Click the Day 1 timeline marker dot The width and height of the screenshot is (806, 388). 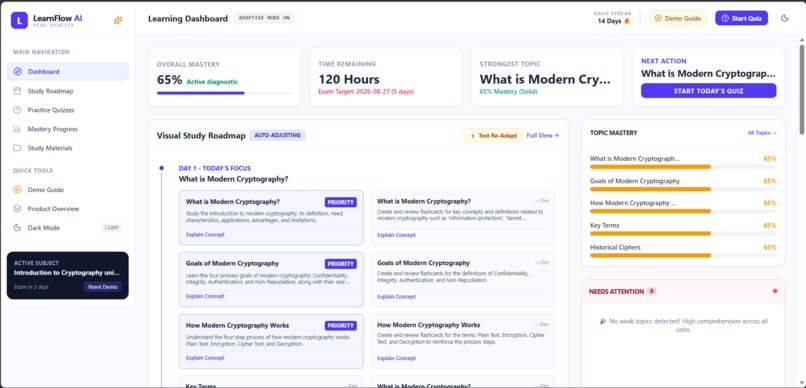coord(161,168)
